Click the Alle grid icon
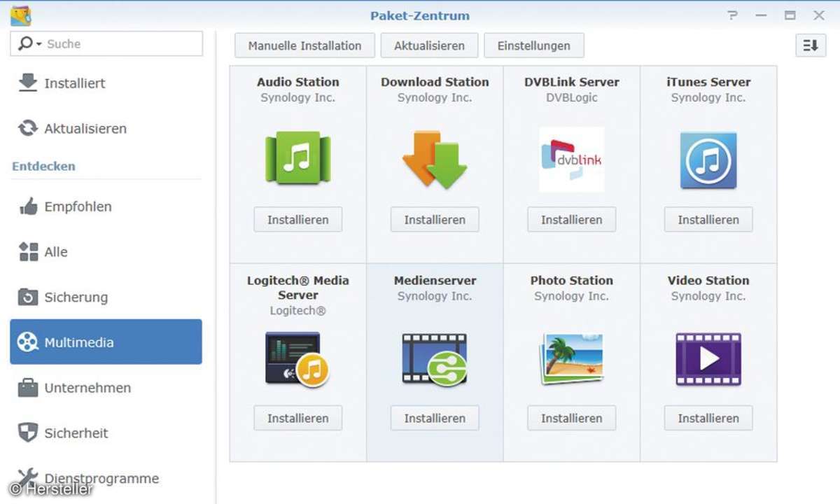 [28, 252]
